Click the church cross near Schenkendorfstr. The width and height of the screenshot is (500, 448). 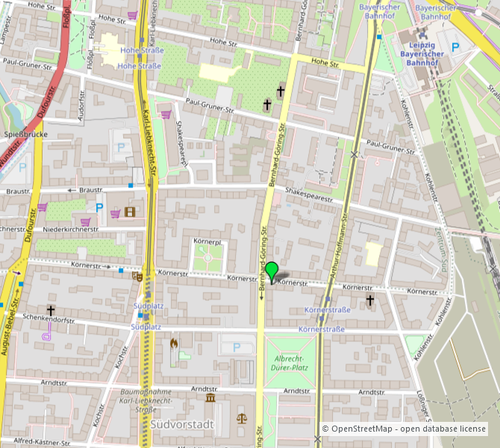tap(51, 309)
